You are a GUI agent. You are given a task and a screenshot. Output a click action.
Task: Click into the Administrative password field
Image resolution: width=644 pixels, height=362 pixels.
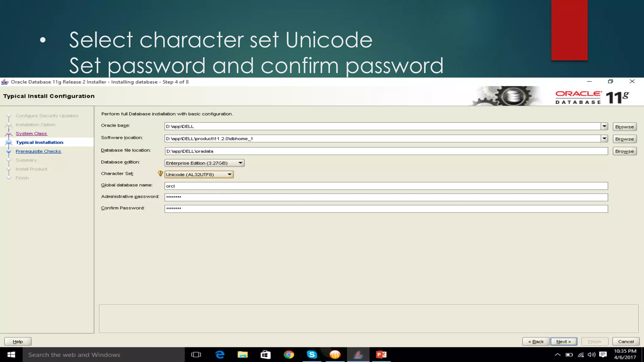386,197
